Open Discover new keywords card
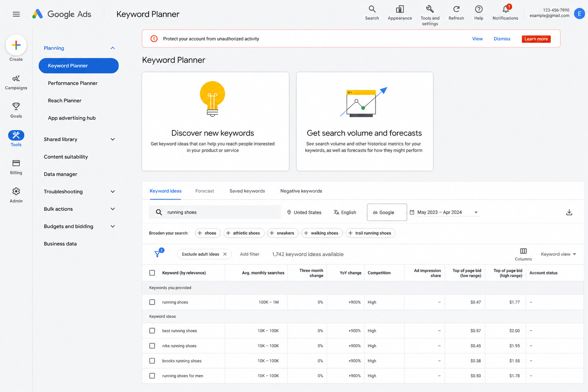Image resolution: width=588 pixels, height=392 pixels. 216,121
